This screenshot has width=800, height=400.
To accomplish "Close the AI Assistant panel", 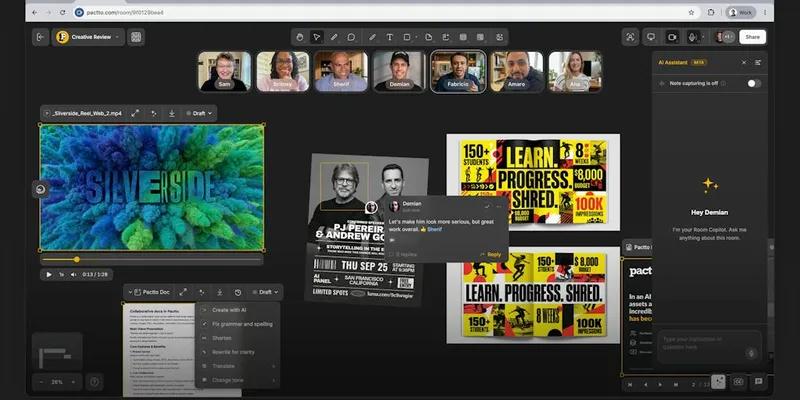I will coord(743,62).
